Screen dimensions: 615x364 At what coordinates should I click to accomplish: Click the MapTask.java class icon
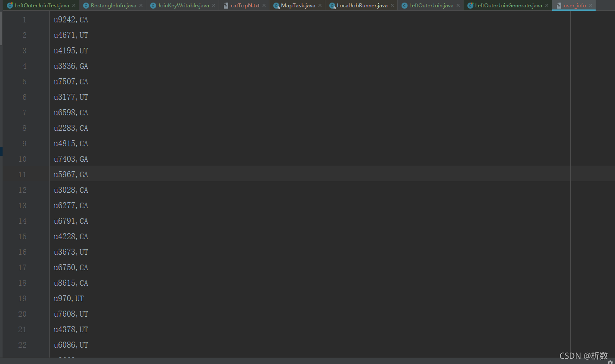pos(276,6)
